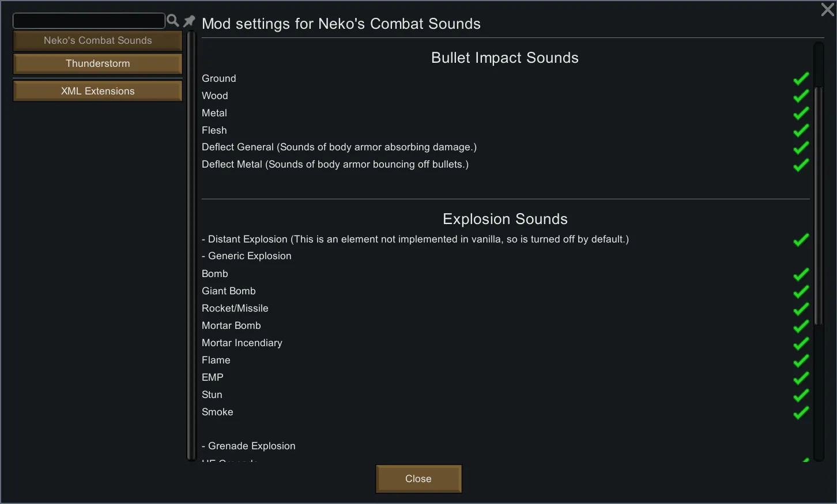Toggle Rocket/Missile explosion sound

point(801,309)
